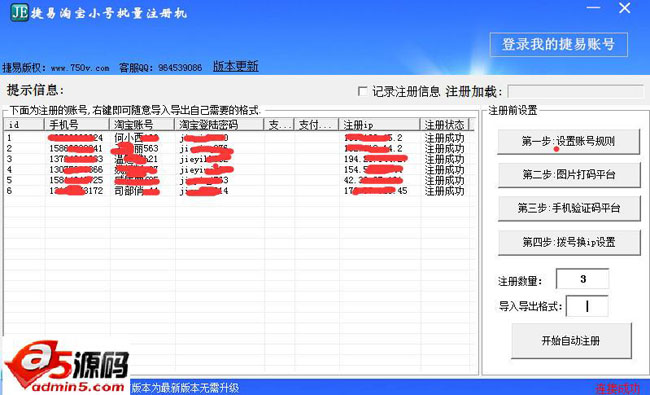Open 第二步:图片打码平台 settings

pos(569,175)
